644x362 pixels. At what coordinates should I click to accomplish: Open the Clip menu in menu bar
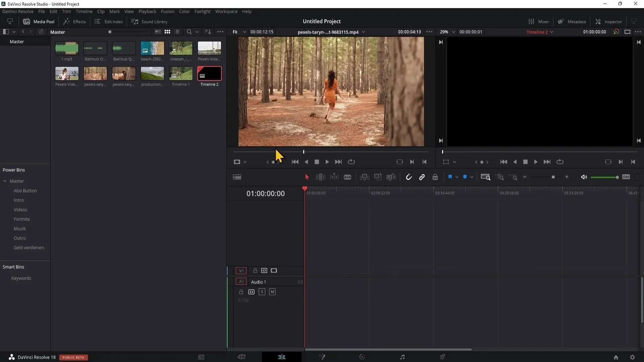tap(100, 11)
